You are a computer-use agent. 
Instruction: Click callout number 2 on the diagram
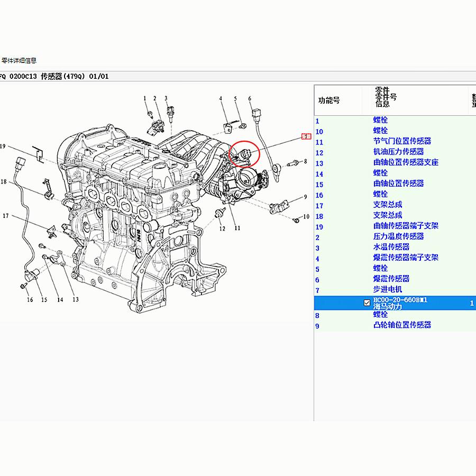pyautogui.click(x=155, y=98)
